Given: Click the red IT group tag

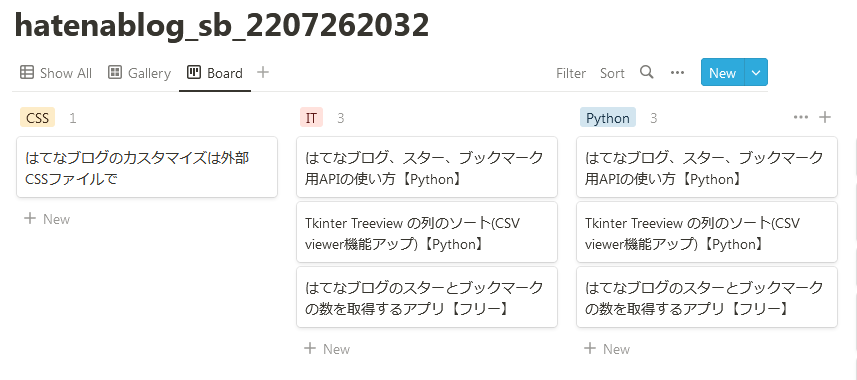Looking at the screenshot, I should click(311, 118).
